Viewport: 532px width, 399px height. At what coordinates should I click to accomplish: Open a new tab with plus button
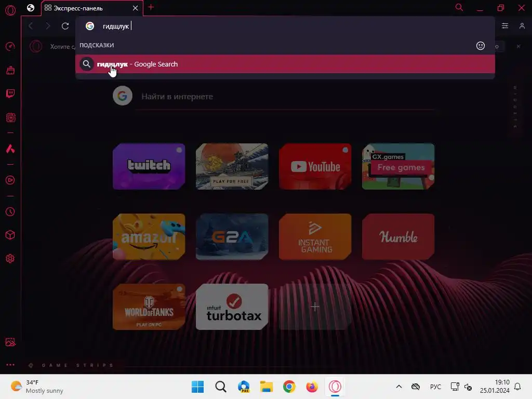coord(151,7)
